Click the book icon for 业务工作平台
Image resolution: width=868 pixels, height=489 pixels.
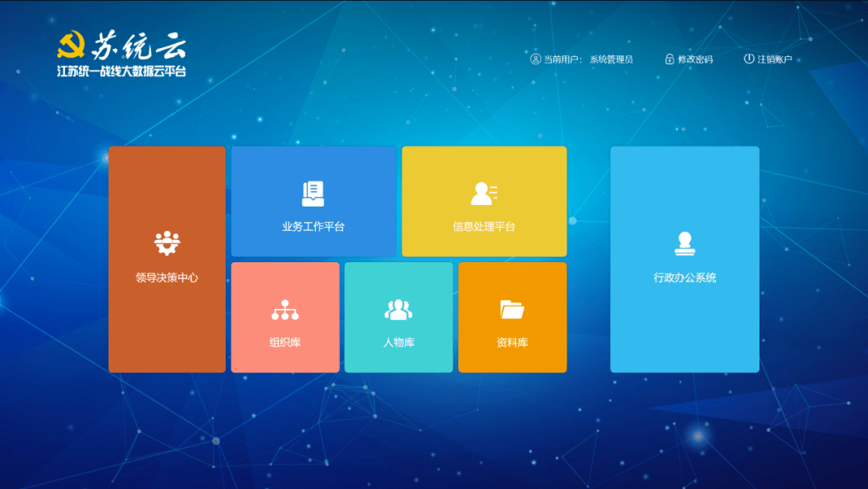[x=313, y=193]
